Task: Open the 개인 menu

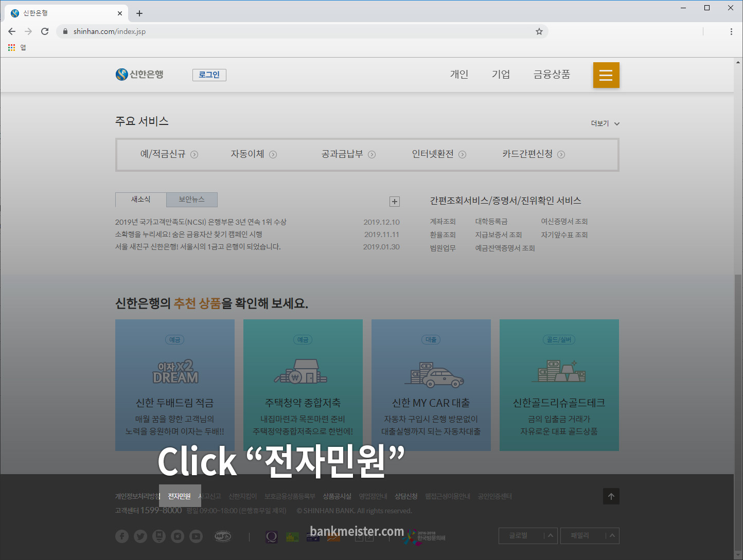Action: (x=459, y=75)
